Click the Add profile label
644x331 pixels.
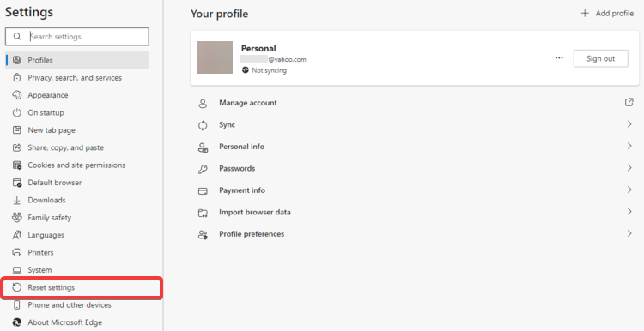[x=615, y=13]
